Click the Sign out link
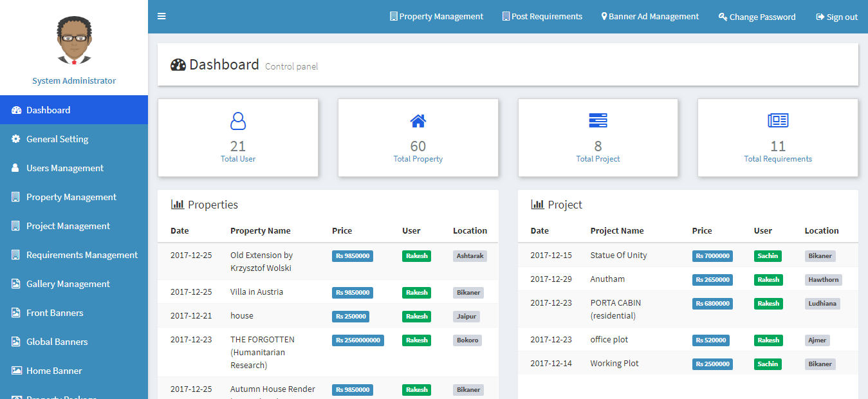The width and height of the screenshot is (868, 399). pos(836,17)
